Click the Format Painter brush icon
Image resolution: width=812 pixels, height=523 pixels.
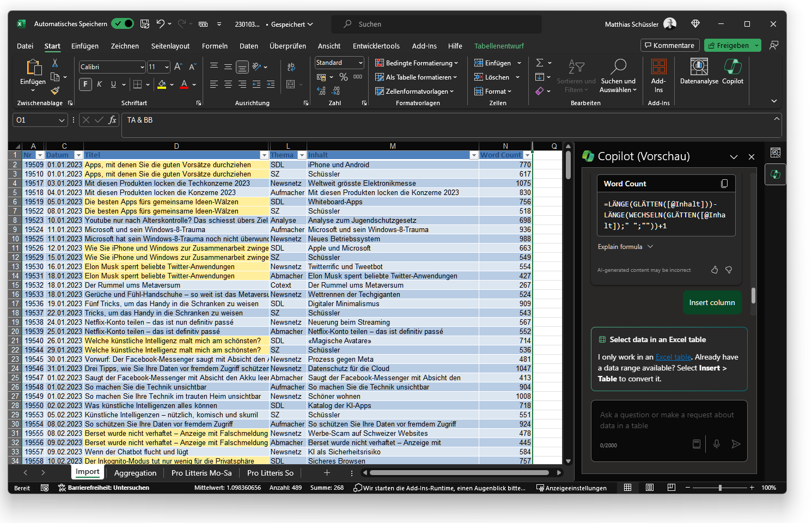(55, 90)
